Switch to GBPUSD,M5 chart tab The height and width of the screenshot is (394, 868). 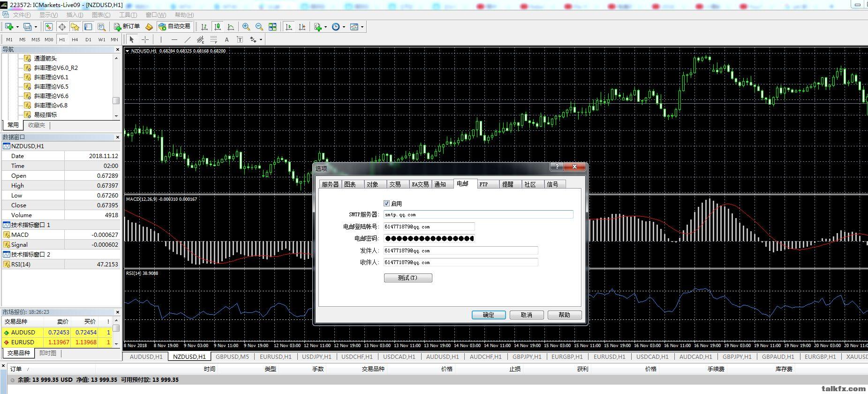pyautogui.click(x=233, y=356)
